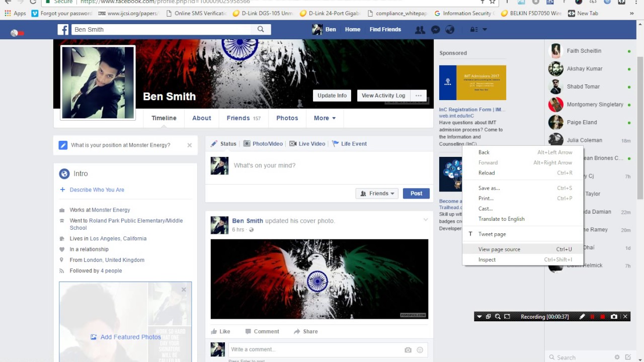The image size is (644, 362).
Task: Open London, United Kingdom link
Action: click(114, 260)
